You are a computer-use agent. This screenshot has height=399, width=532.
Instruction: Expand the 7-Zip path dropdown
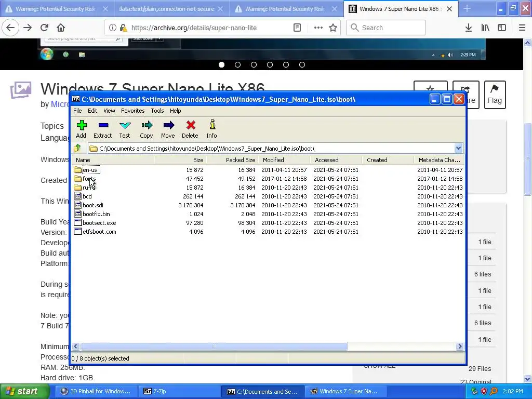pos(458,148)
